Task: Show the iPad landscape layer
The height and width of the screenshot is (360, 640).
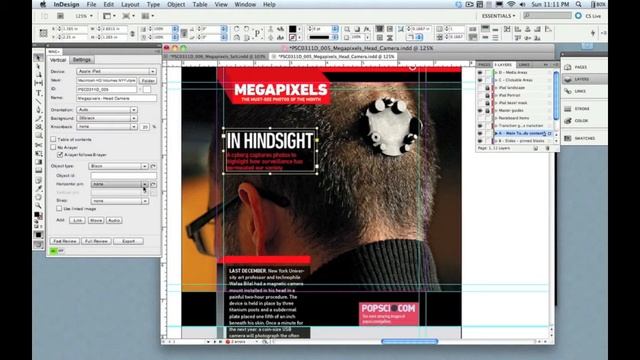Action: (x=480, y=88)
